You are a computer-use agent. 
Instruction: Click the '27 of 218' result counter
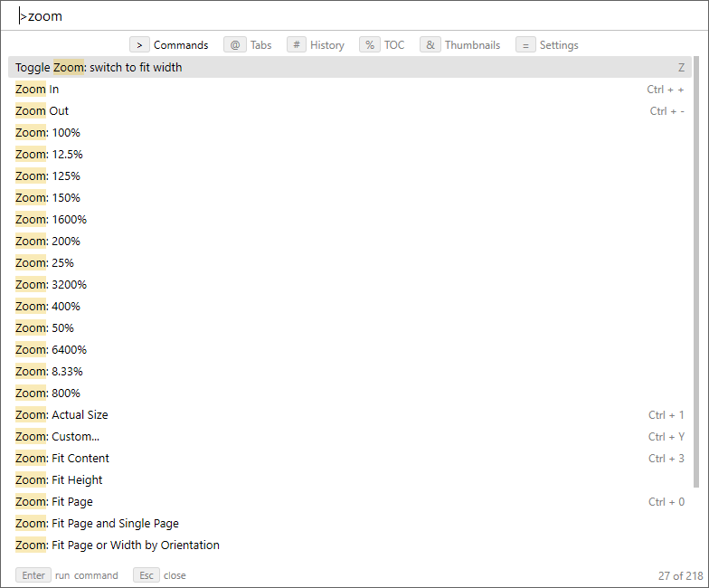click(x=680, y=575)
